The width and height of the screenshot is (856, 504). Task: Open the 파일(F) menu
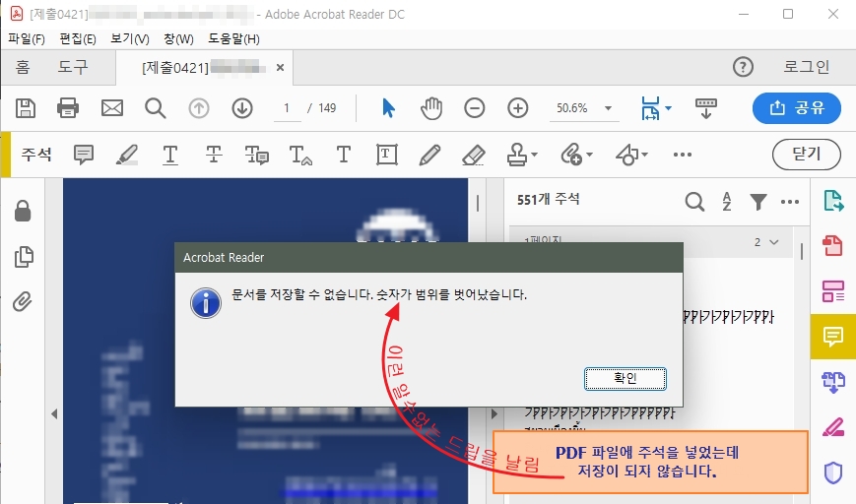pyautogui.click(x=27, y=38)
